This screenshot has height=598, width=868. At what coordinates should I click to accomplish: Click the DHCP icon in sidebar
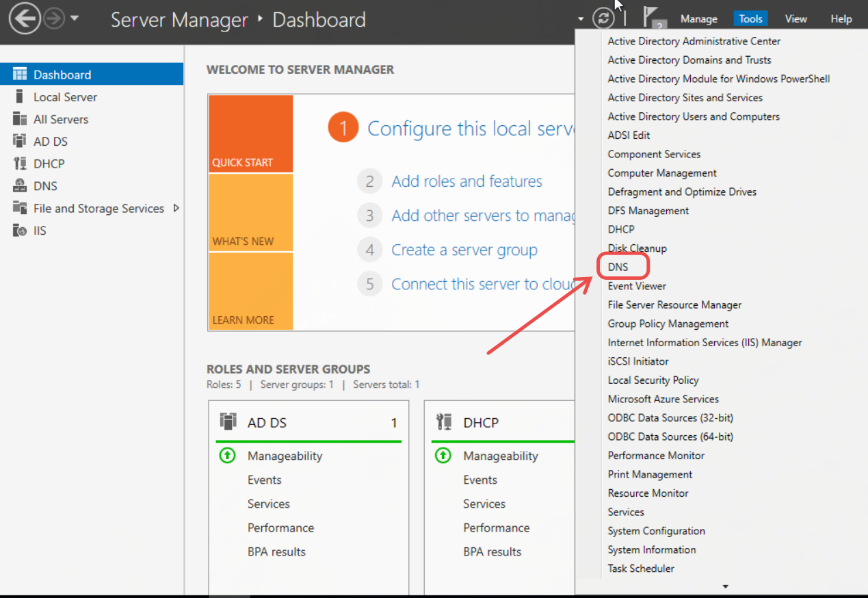[x=20, y=164]
